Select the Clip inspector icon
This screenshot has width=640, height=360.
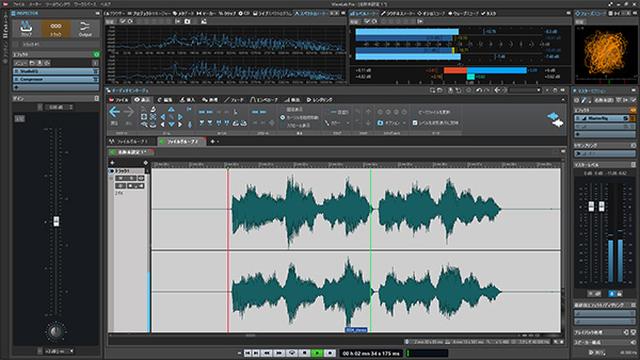pyautogui.click(x=26, y=29)
